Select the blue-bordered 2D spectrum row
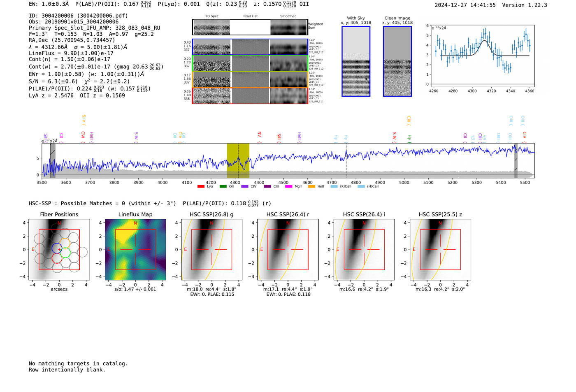The width and height of the screenshot is (576, 392). 250,47
